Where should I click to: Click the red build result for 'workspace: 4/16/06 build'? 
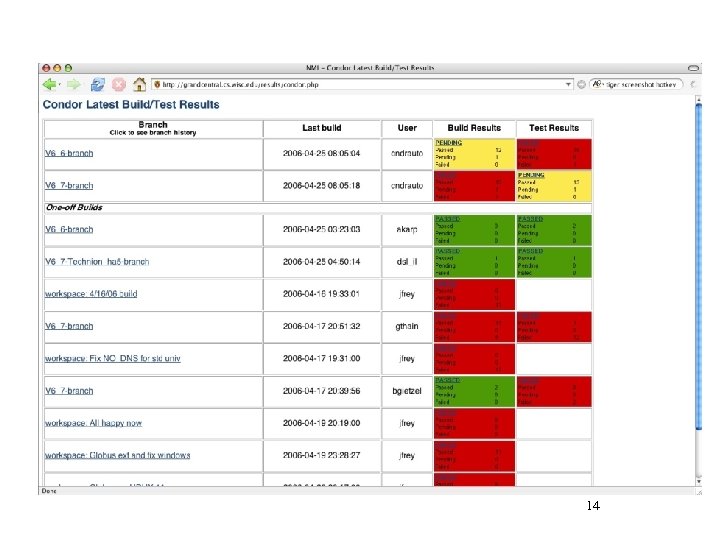click(x=474, y=294)
